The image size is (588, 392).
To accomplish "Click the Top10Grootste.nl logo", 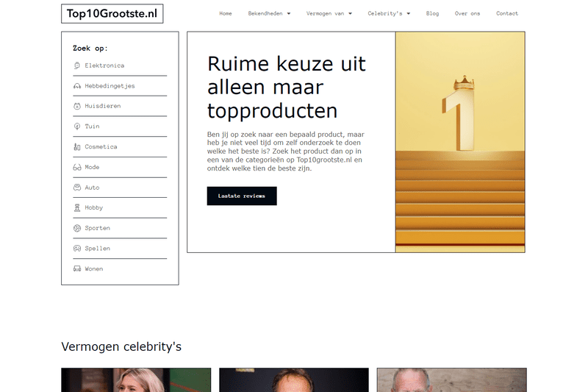I will point(112,13).
